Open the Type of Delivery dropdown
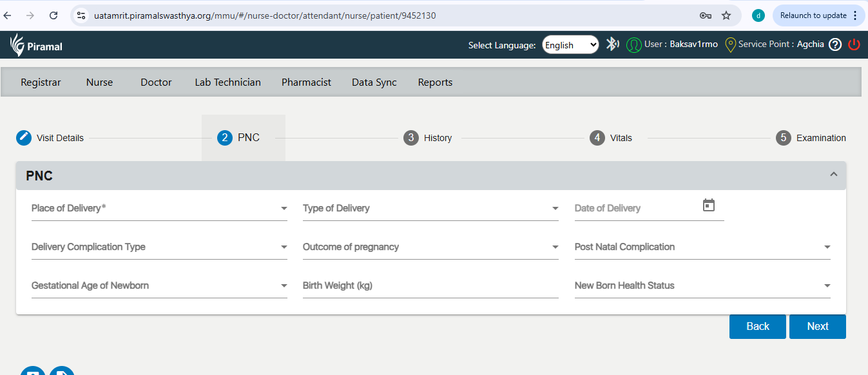 point(430,209)
